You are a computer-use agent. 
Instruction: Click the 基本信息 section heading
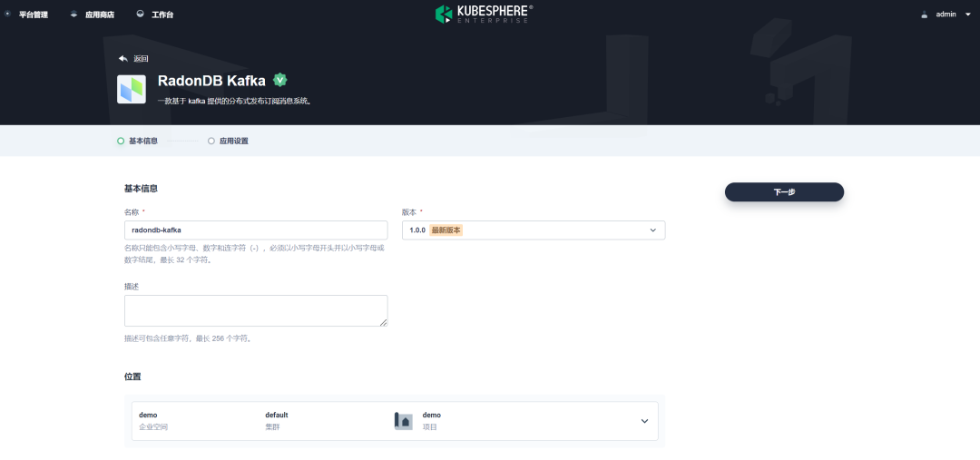click(x=142, y=188)
